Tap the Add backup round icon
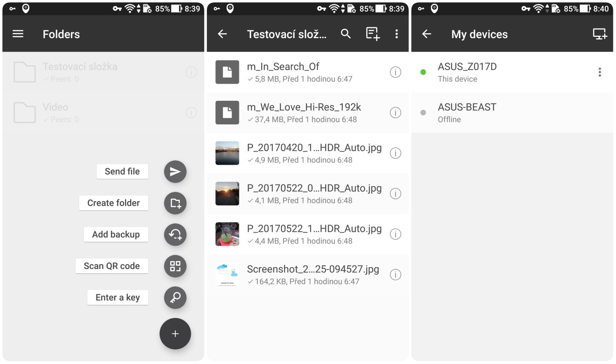 tap(175, 235)
